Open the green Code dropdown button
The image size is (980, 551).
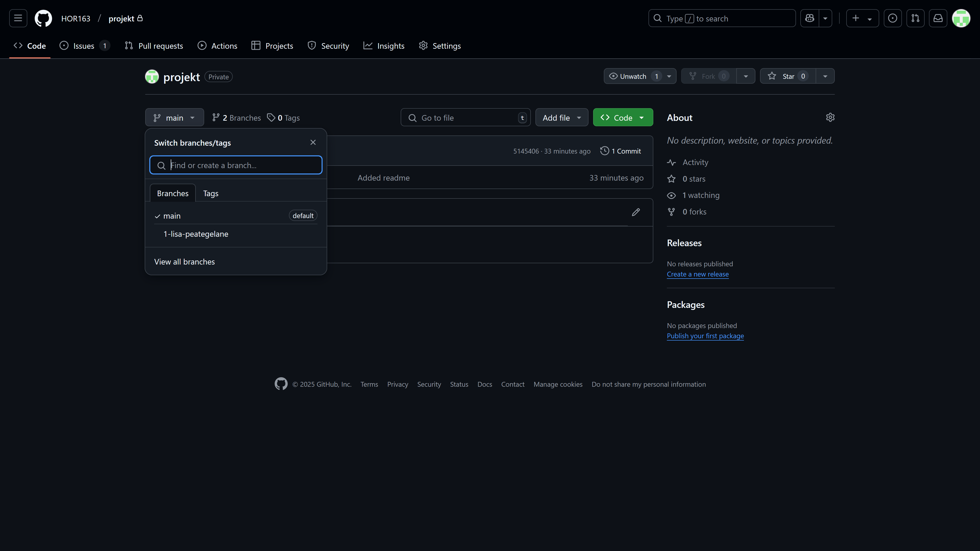[623, 118]
